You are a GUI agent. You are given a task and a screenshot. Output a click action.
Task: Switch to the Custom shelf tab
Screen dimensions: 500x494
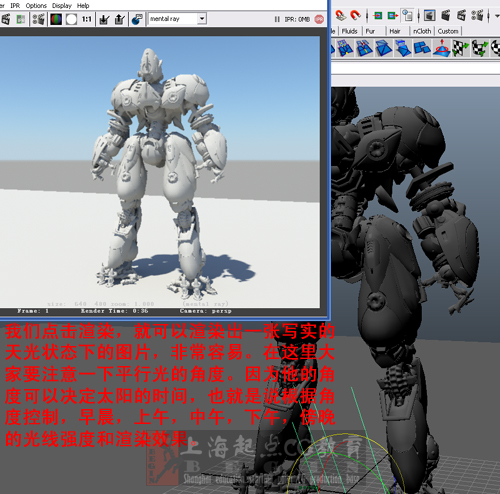coord(448,31)
